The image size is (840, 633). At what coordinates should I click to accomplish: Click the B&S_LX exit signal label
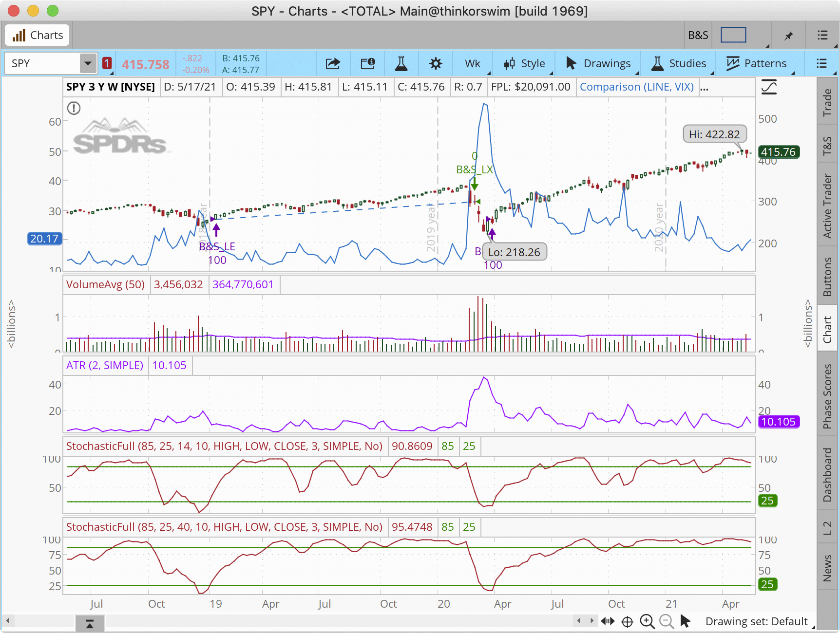pos(475,169)
